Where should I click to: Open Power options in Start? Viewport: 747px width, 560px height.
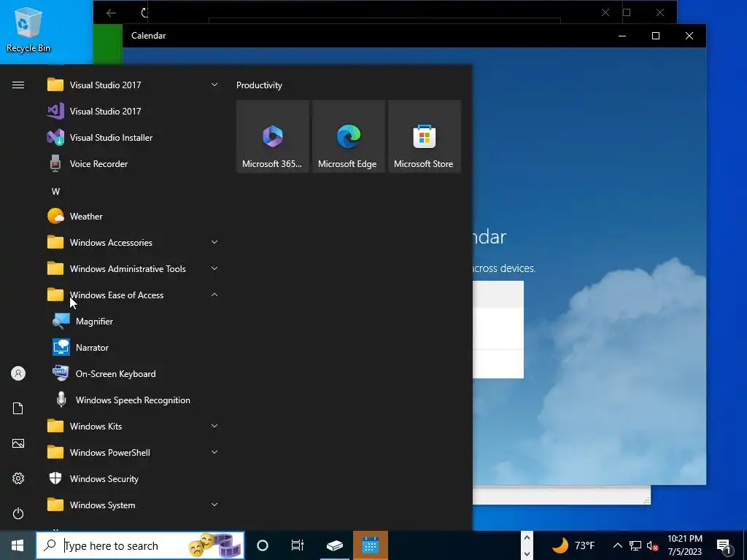coord(18,513)
